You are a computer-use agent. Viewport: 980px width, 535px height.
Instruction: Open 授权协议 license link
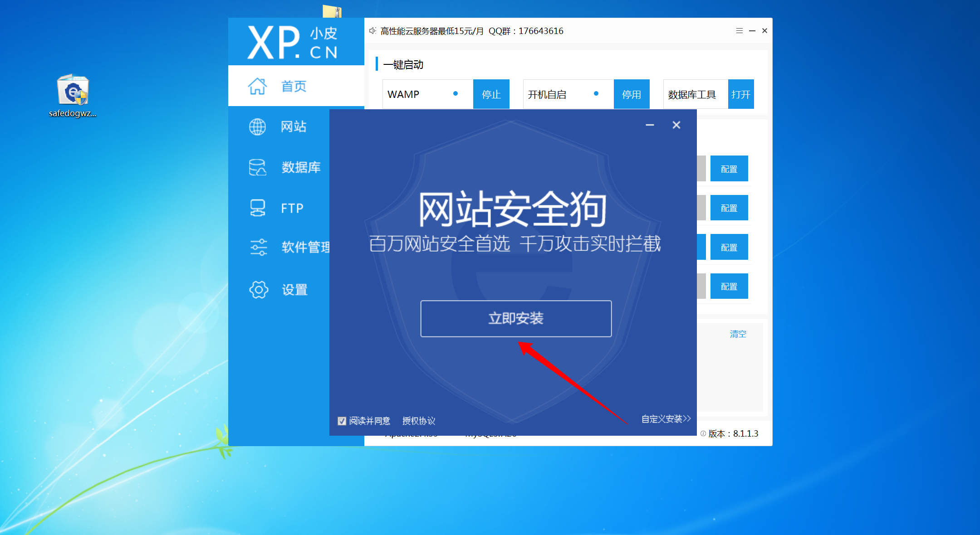(418, 421)
